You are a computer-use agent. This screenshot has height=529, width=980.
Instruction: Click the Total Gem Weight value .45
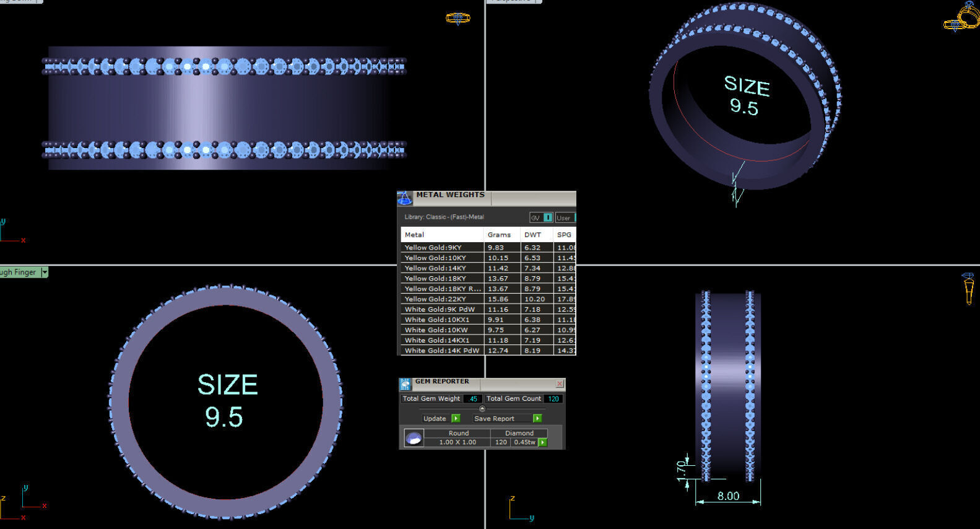[x=473, y=399]
